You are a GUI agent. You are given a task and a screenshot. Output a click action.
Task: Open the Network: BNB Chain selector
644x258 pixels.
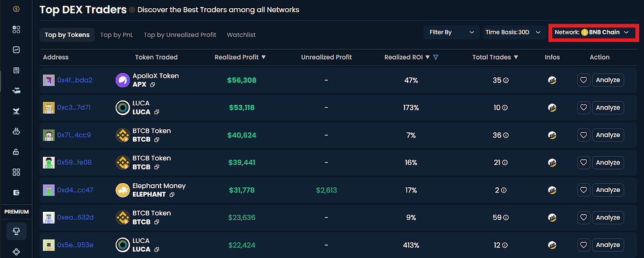[592, 32]
